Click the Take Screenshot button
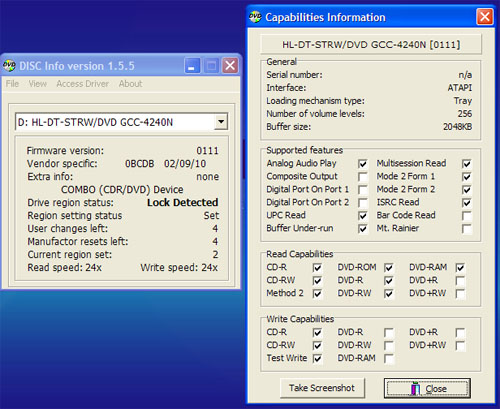The height and width of the screenshot is (409, 500). [322, 388]
